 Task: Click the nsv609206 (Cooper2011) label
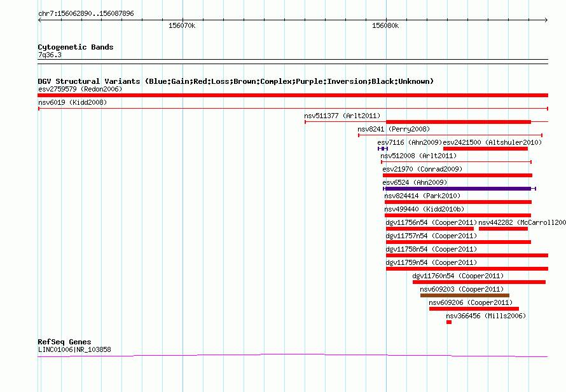coord(471,302)
